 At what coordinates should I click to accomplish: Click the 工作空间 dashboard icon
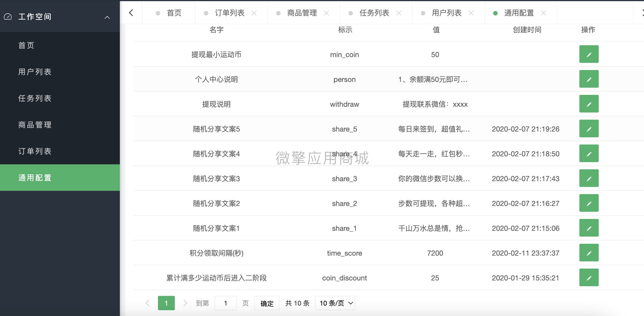click(x=8, y=17)
